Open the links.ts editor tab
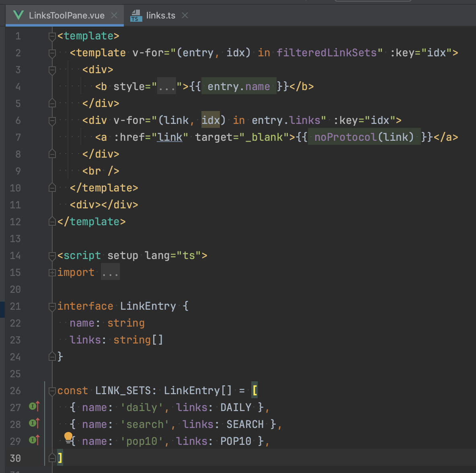This screenshot has height=473, width=476. click(x=160, y=15)
